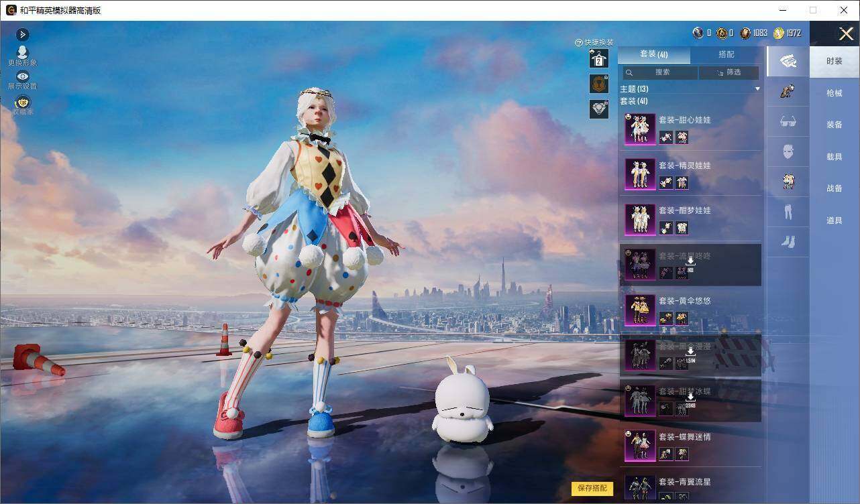
Task: Save outfit with 保存搭配 button
Action: click(x=592, y=489)
